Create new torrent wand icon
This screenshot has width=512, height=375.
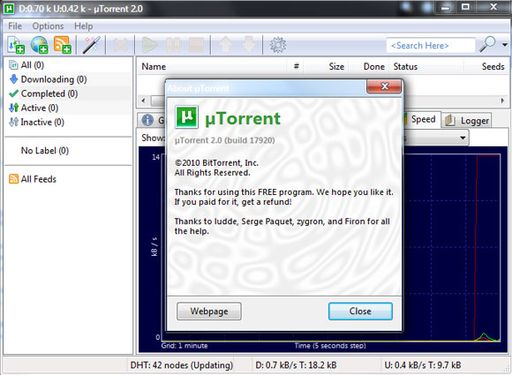point(91,45)
